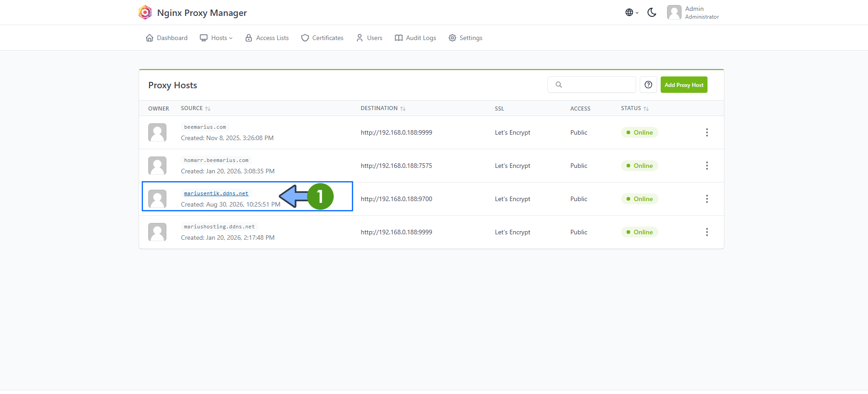The image size is (868, 394).
Task: Open the language globe selector
Action: pyautogui.click(x=632, y=12)
